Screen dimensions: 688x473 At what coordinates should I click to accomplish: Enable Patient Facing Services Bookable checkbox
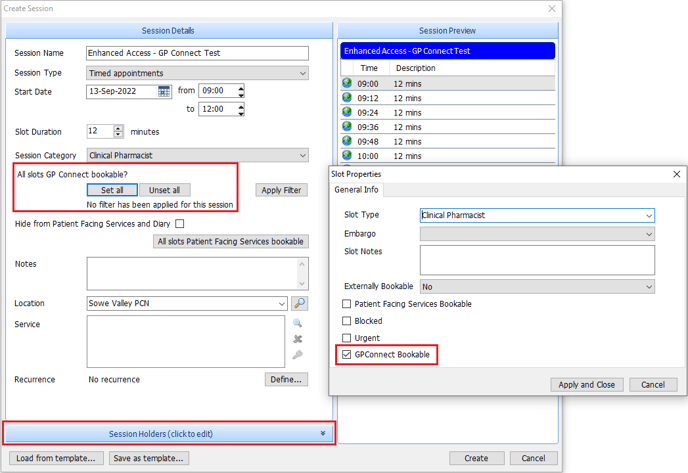(347, 304)
